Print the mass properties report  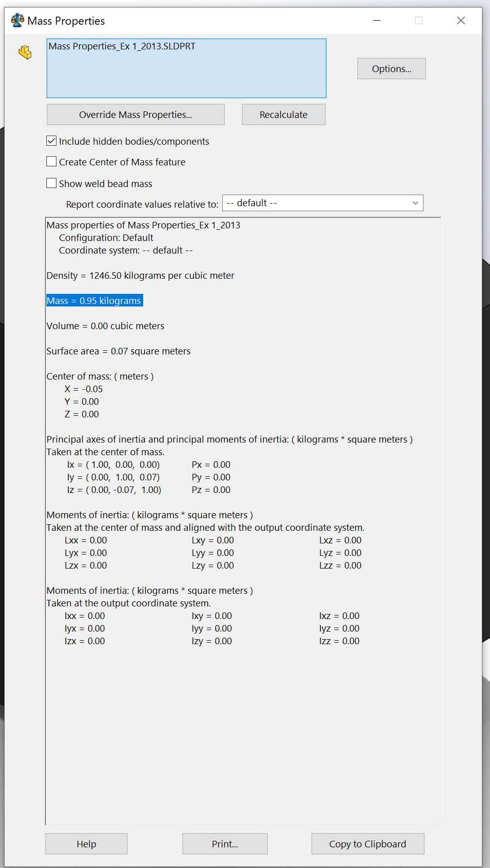coord(225,844)
